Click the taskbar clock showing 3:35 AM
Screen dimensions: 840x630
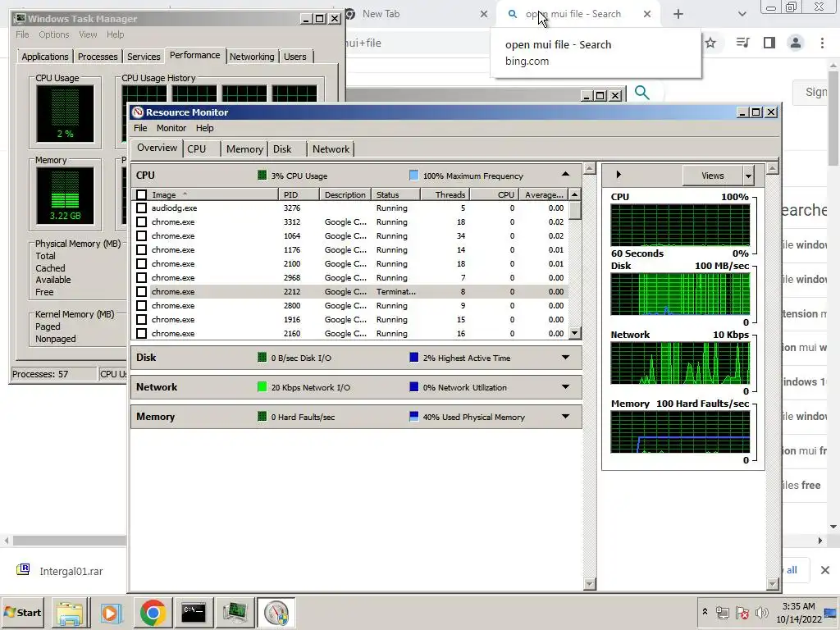799,612
